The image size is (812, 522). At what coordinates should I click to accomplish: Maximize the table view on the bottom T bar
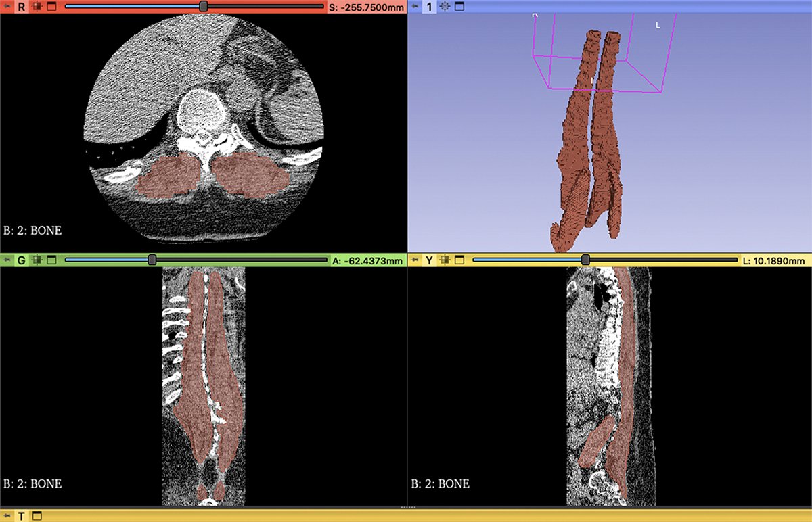pos(37,517)
